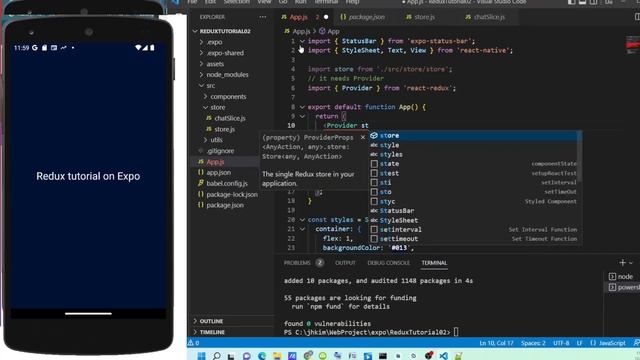Fold the code block at line 8
Screen dimensions: 640x360
[302, 107]
